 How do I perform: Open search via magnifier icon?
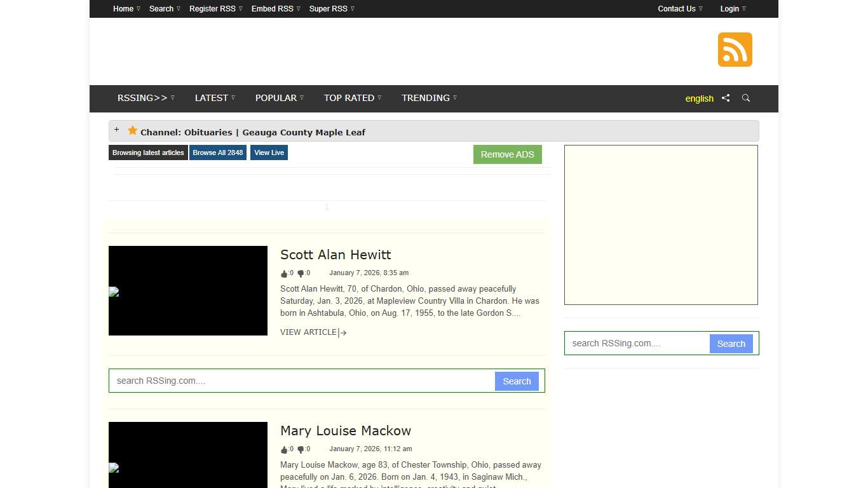[x=746, y=98]
